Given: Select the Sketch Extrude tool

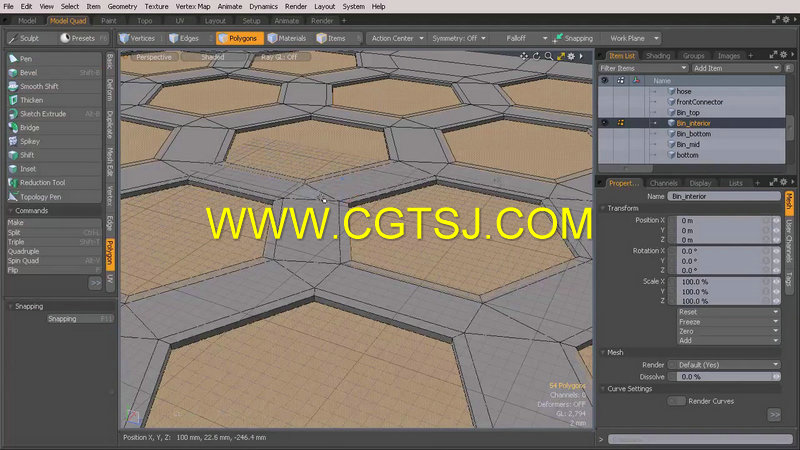Looking at the screenshot, I should 54,114.
